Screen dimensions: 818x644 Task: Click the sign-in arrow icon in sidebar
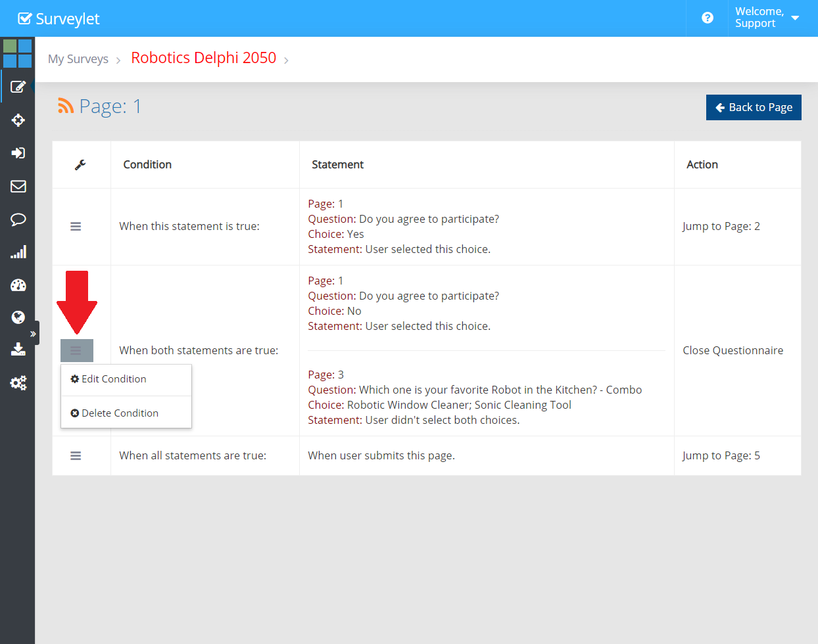(x=18, y=153)
